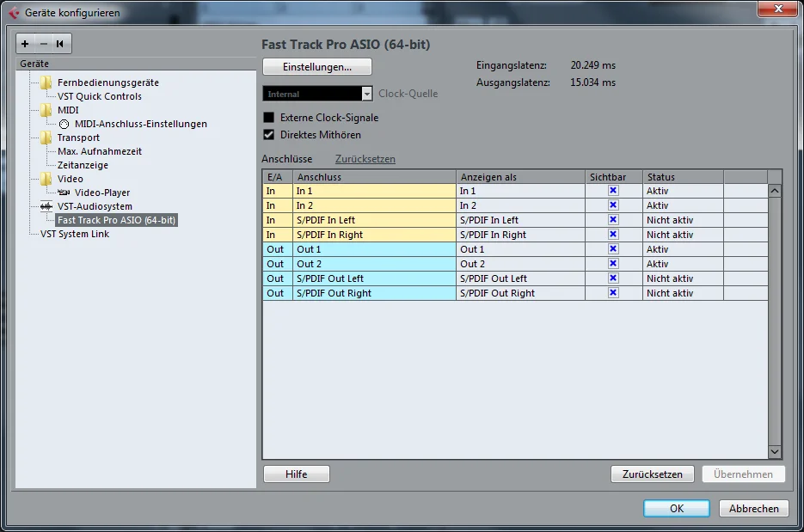Toggle Sichtbar checkbox for S/PDIF Out Right
The width and height of the screenshot is (804, 532).
(613, 293)
